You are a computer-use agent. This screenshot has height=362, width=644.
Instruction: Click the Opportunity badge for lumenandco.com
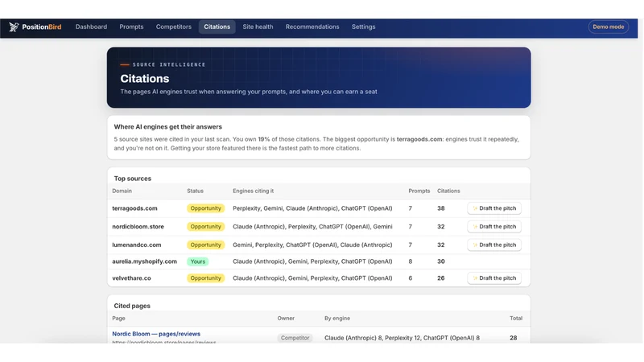[206, 245]
